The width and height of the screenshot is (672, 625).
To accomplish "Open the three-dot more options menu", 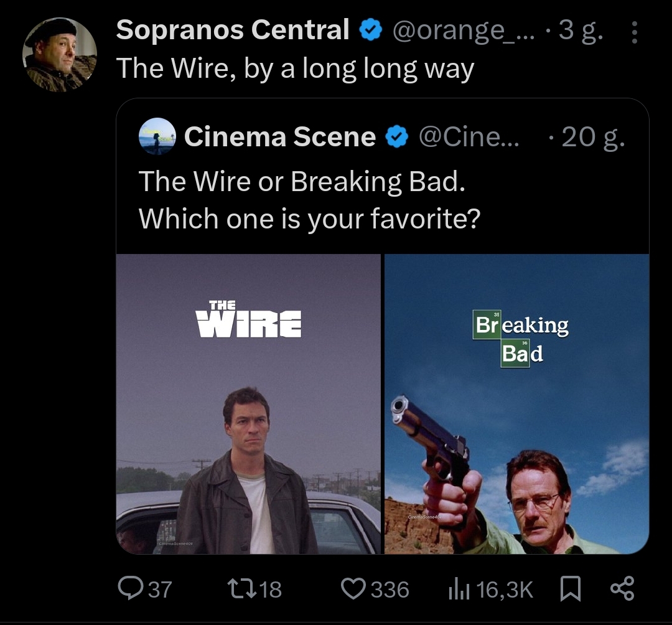I will [634, 32].
